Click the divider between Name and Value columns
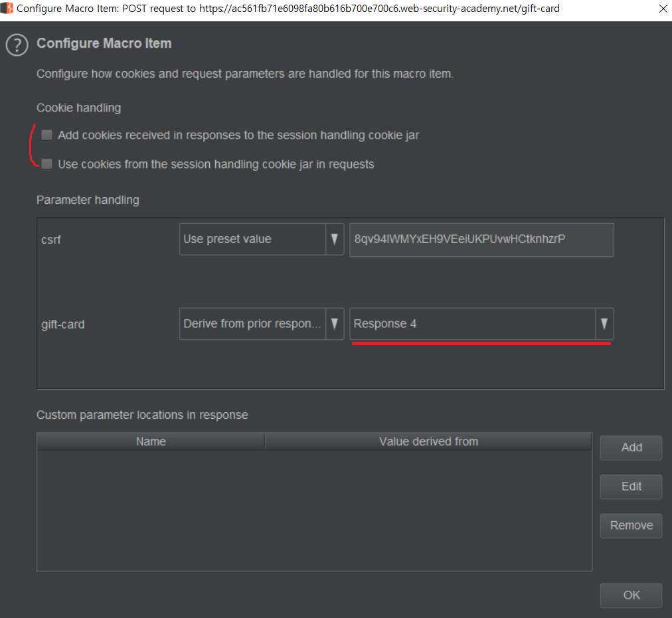The image size is (672, 618). point(264,441)
